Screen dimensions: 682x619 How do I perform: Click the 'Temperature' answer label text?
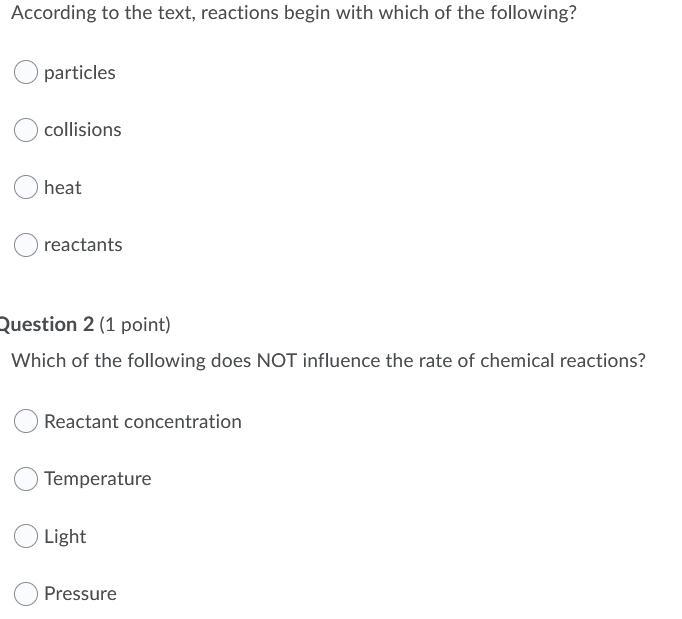(x=98, y=479)
